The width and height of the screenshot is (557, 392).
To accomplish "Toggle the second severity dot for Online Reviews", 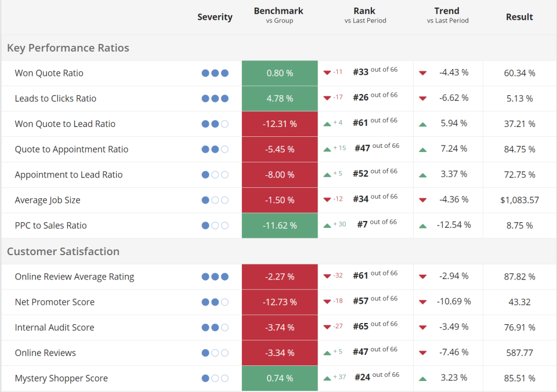I will pyautogui.click(x=215, y=353).
